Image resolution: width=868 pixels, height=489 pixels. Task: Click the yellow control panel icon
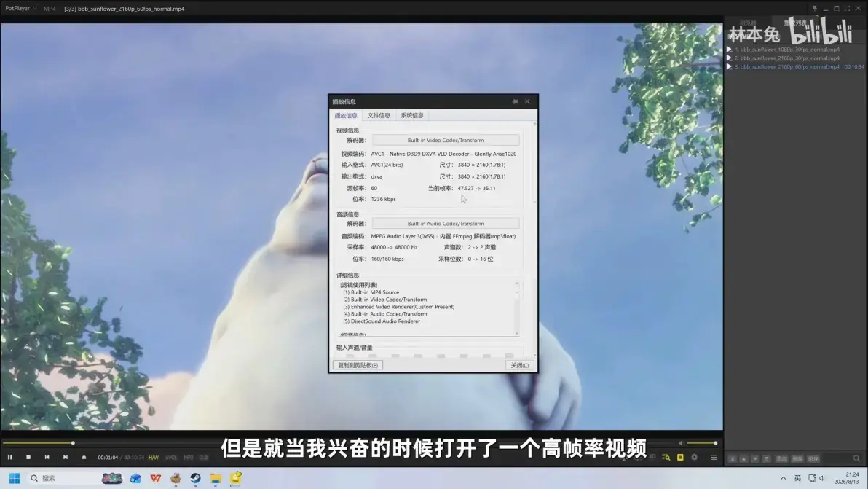[680, 458]
